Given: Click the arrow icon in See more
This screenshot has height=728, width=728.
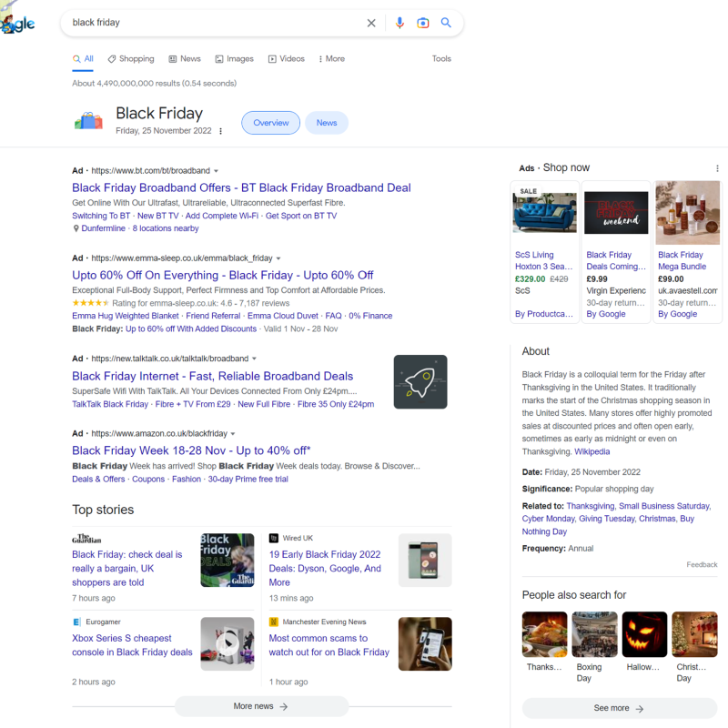Looking at the screenshot, I should click(x=640, y=709).
